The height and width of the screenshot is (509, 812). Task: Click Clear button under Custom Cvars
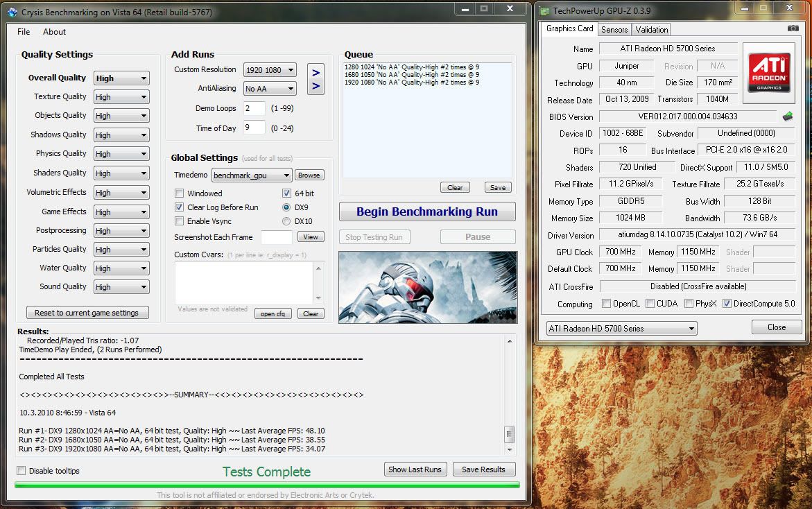311,313
